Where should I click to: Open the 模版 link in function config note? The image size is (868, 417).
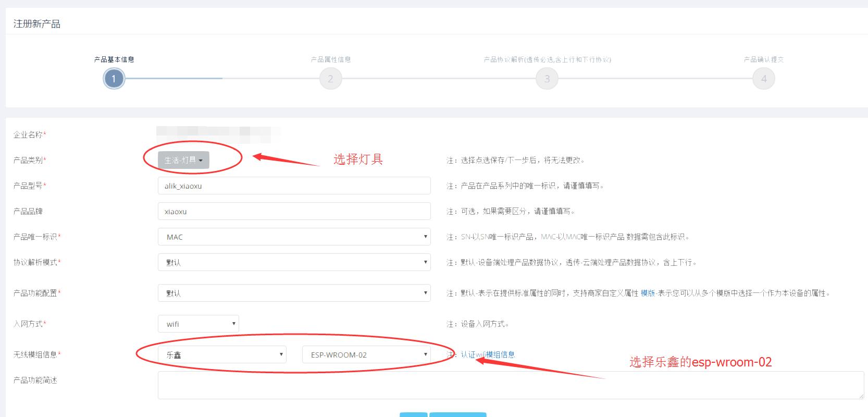[x=648, y=293]
